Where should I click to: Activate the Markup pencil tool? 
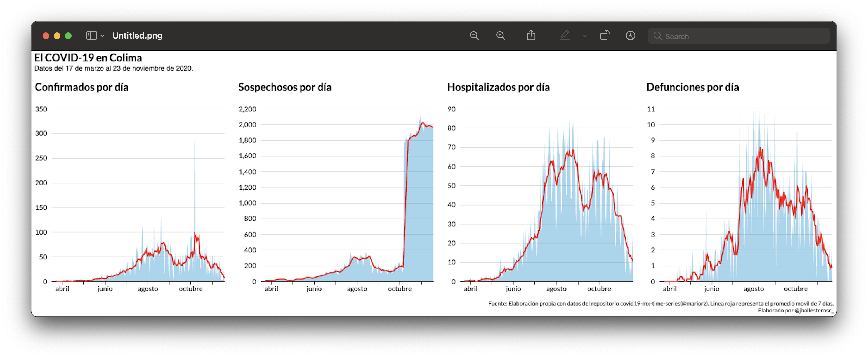565,35
